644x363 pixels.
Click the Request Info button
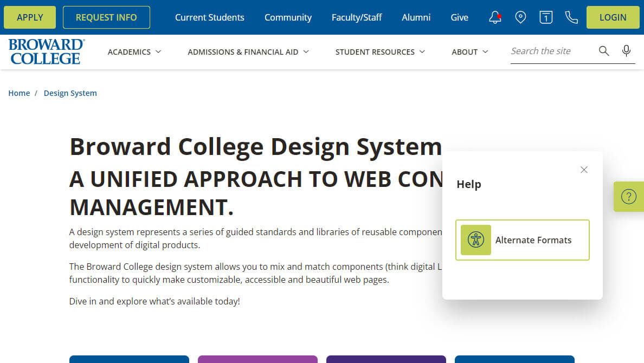point(106,17)
